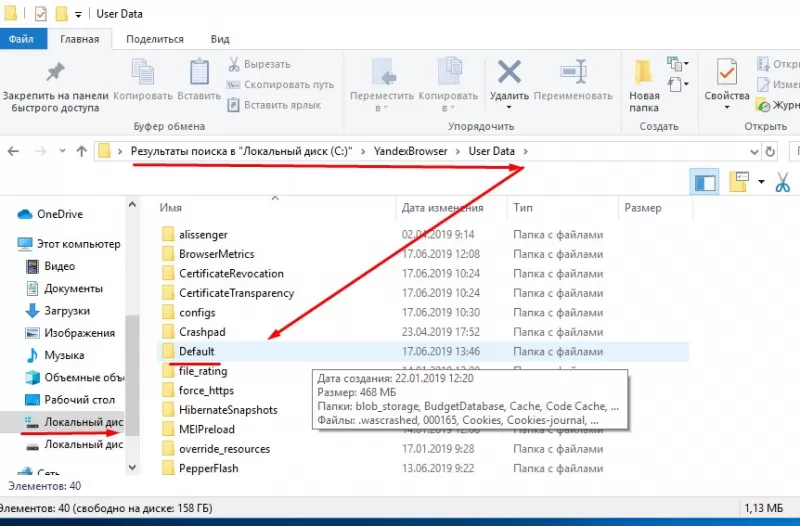Click the YandexBrowser breadcrumb in address bar
This screenshot has height=526, width=800.
(410, 151)
